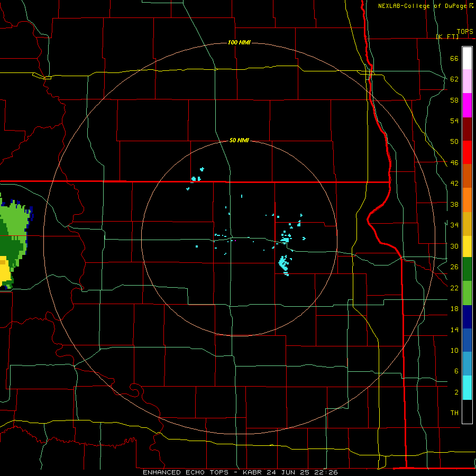Click the bright red legend swatch

tap(467, 152)
